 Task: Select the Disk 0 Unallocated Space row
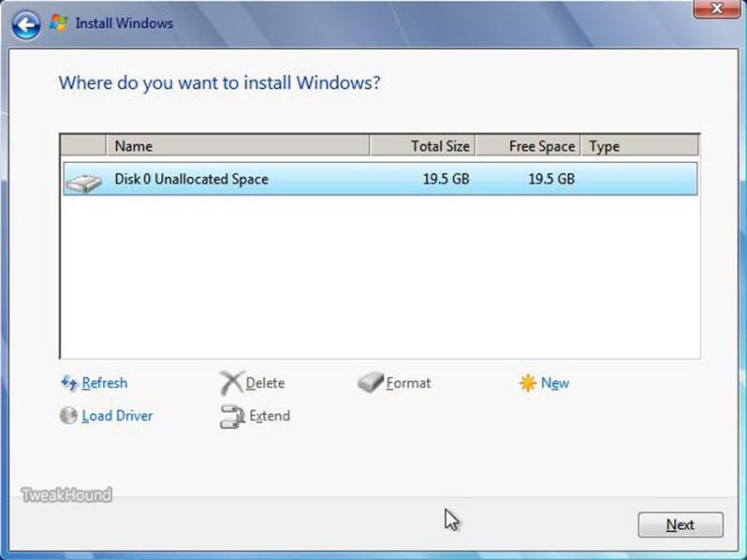[380, 179]
